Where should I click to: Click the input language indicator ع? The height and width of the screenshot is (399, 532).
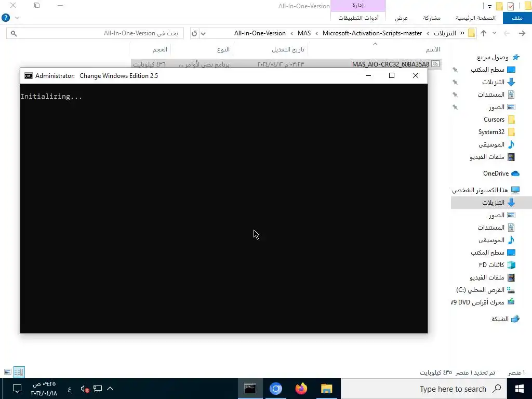point(70,389)
